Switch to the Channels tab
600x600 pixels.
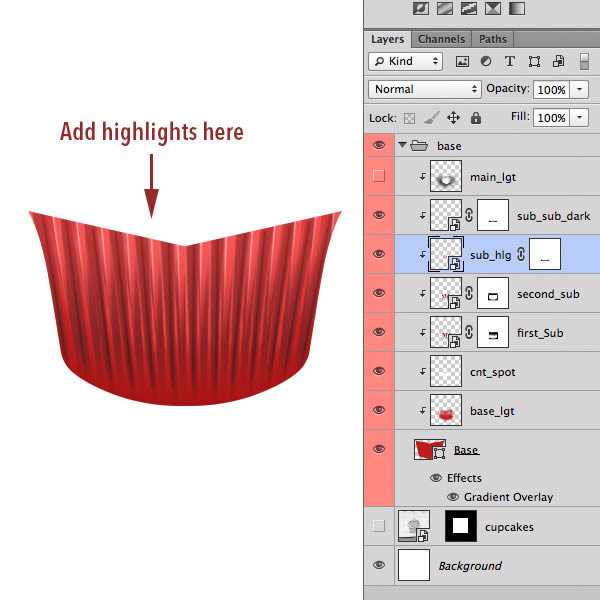click(441, 39)
